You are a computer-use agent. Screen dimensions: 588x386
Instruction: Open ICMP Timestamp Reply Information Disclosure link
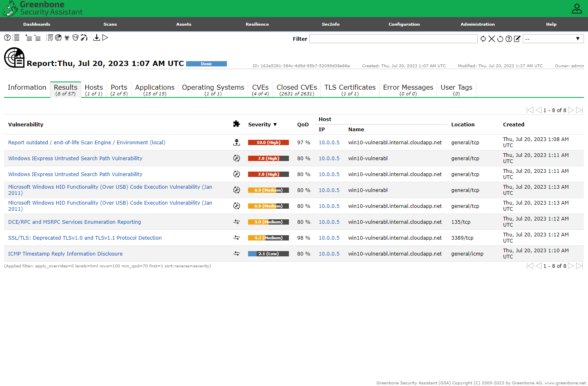pyautogui.click(x=65, y=254)
